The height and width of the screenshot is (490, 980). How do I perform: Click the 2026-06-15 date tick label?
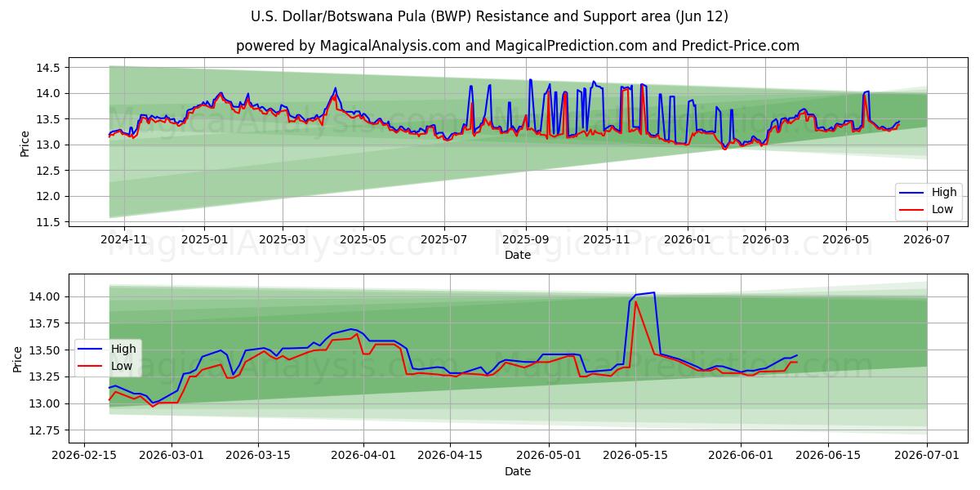(827, 456)
